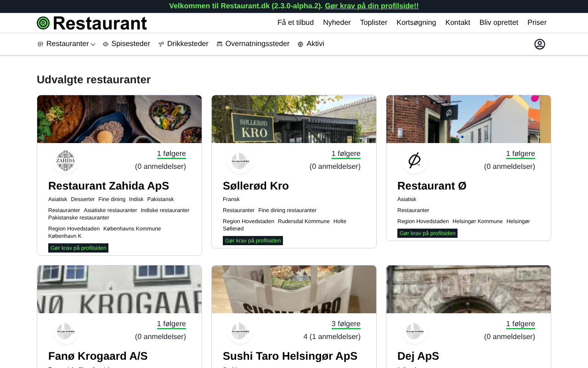Select the Rudersdal Kommune location link

[x=304, y=221]
